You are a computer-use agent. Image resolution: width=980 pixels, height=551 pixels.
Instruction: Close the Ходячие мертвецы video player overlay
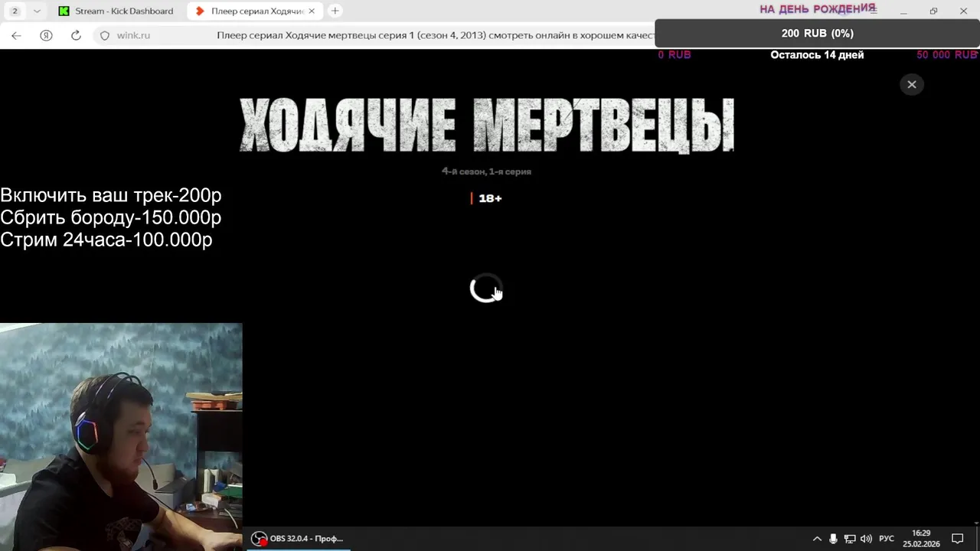point(911,84)
